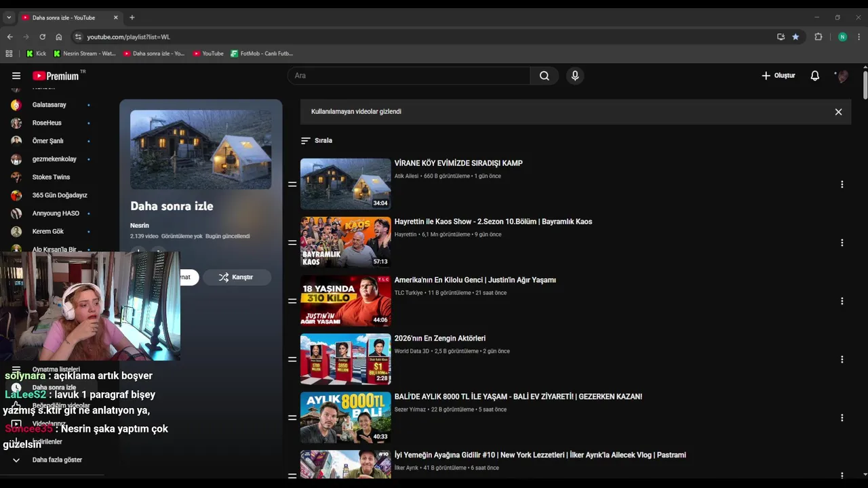
Task: Grab reorder handle of BALİ 8000 TL row
Action: [x=292, y=418]
